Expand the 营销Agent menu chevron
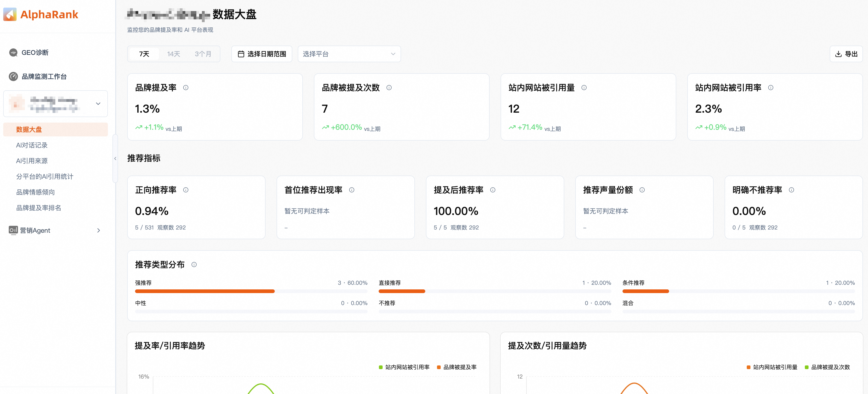 click(98, 230)
